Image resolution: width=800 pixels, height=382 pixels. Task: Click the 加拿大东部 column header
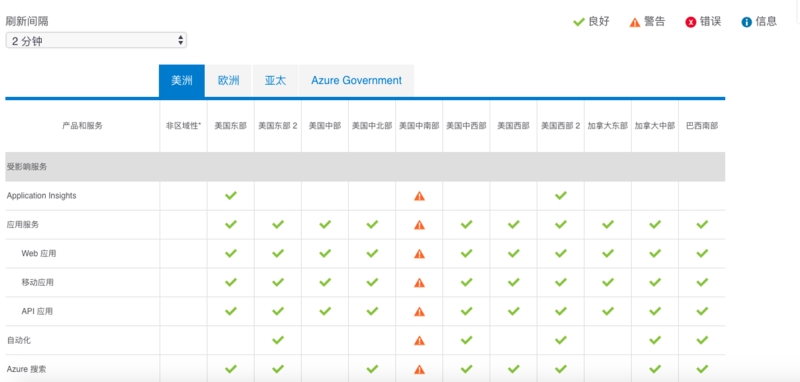click(x=608, y=126)
